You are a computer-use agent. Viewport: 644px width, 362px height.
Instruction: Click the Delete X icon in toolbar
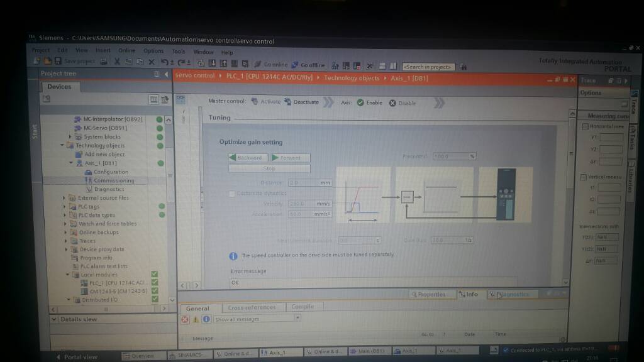click(152, 62)
